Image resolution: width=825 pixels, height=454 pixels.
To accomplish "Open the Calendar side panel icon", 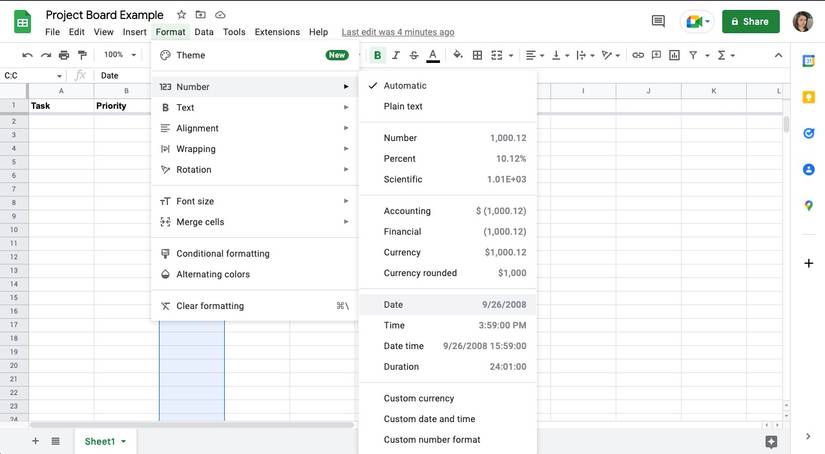I will [808, 61].
